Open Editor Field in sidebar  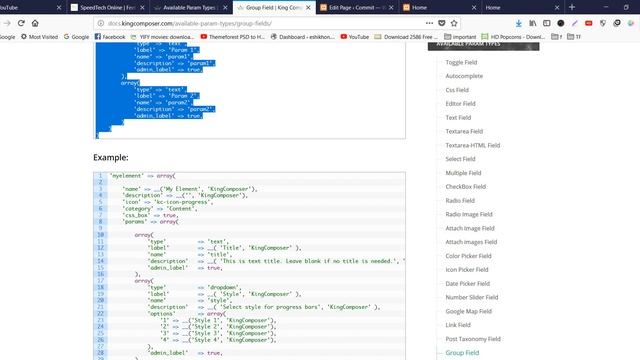(460, 104)
